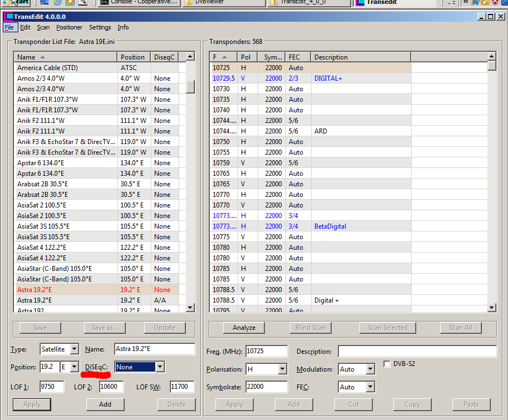Open the TransEdit_4_0_0 folder in taskbar
This screenshot has width=508, height=420.
tap(308, 3)
